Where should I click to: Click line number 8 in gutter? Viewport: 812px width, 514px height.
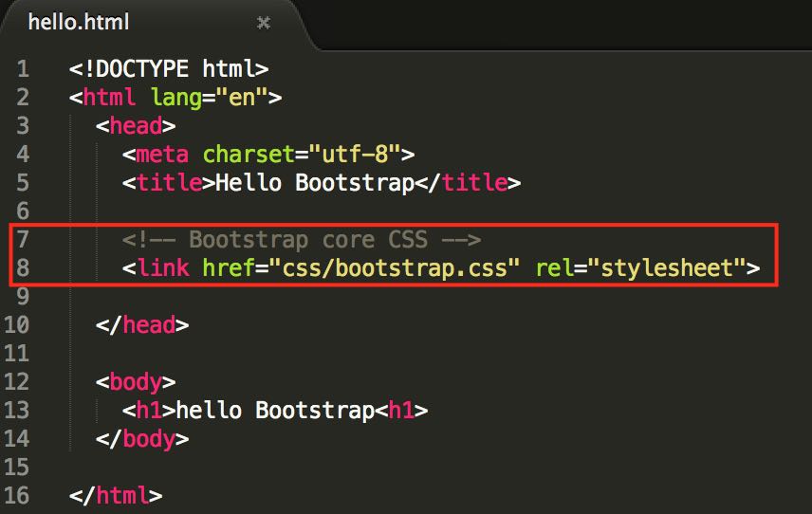[x=23, y=268]
